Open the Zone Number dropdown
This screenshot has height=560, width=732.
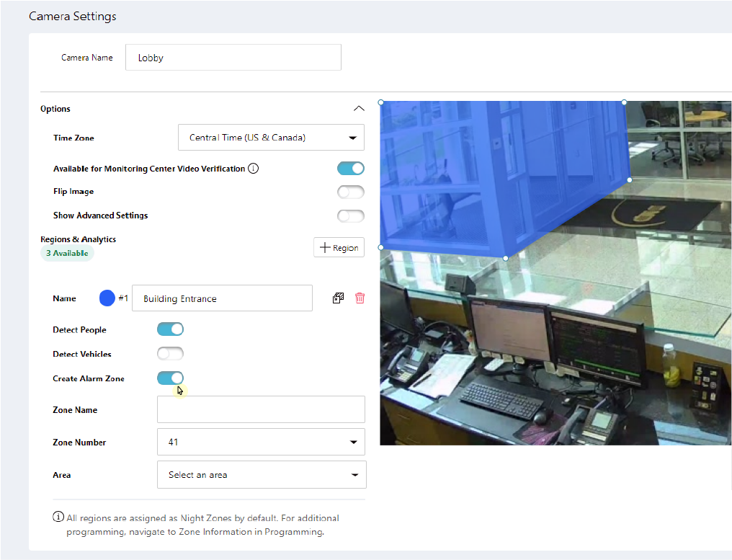click(x=261, y=442)
